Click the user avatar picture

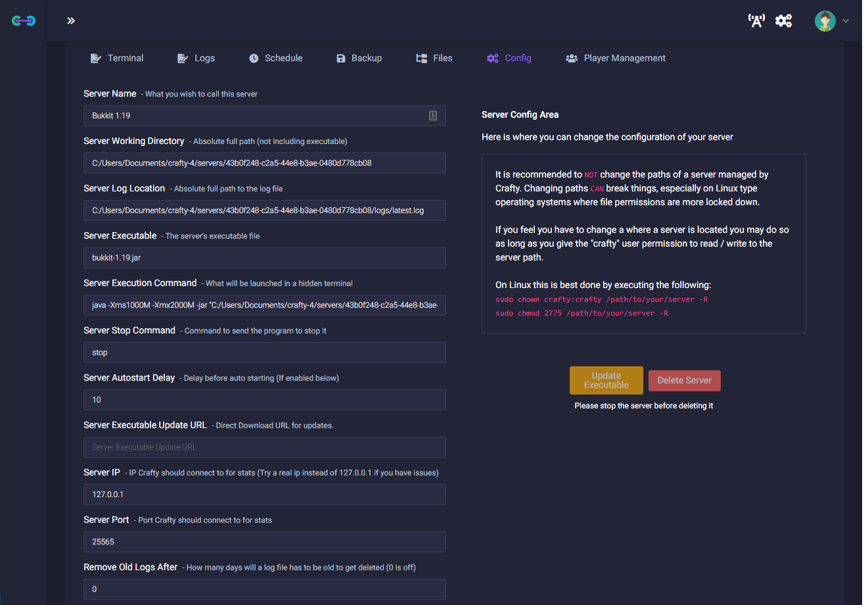825,21
